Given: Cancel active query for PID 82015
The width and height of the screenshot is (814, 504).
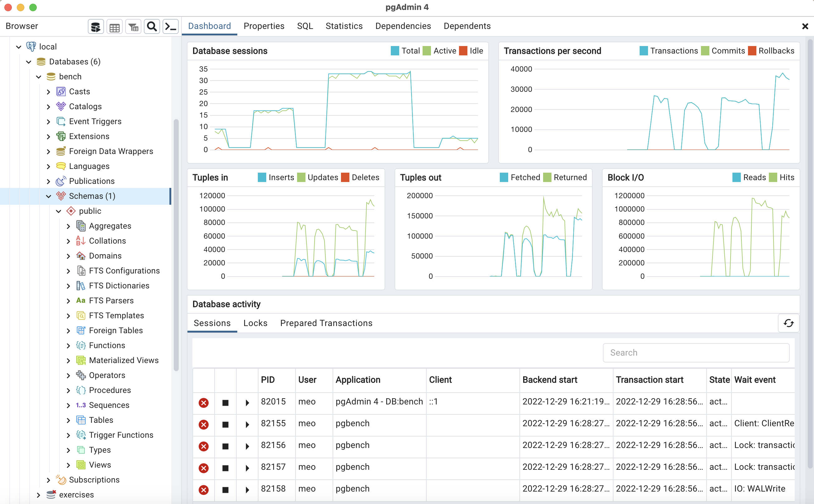Looking at the screenshot, I should click(225, 403).
